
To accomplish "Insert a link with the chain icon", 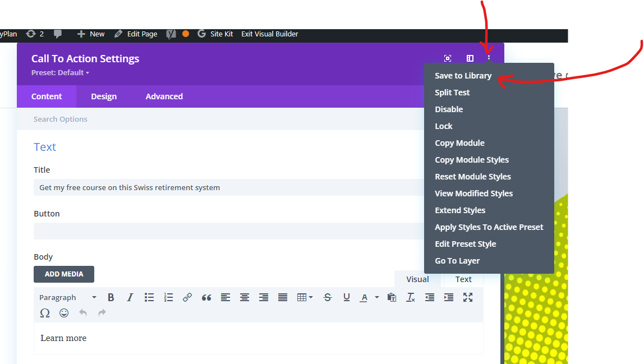I will 187,297.
